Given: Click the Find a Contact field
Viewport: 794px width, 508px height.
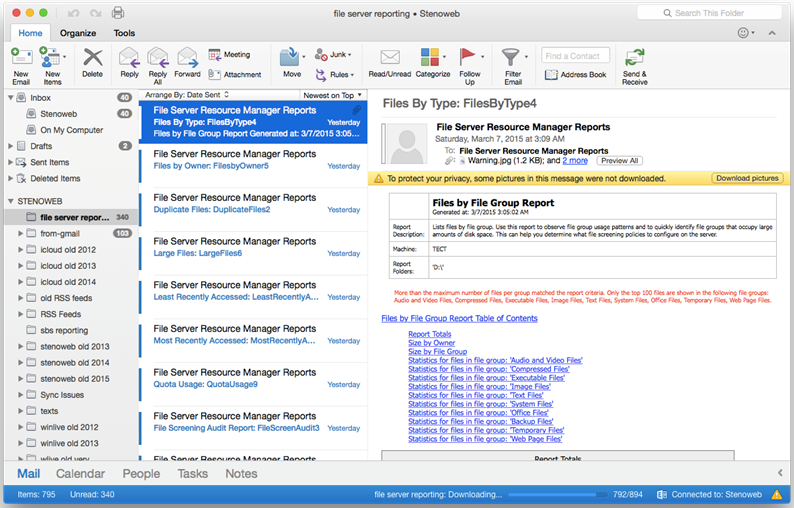Looking at the screenshot, I should 575,56.
